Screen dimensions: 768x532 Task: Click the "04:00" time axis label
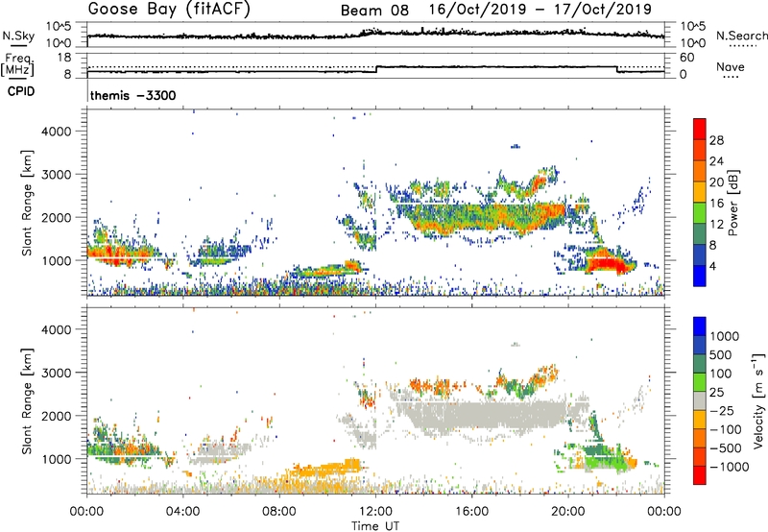[183, 511]
